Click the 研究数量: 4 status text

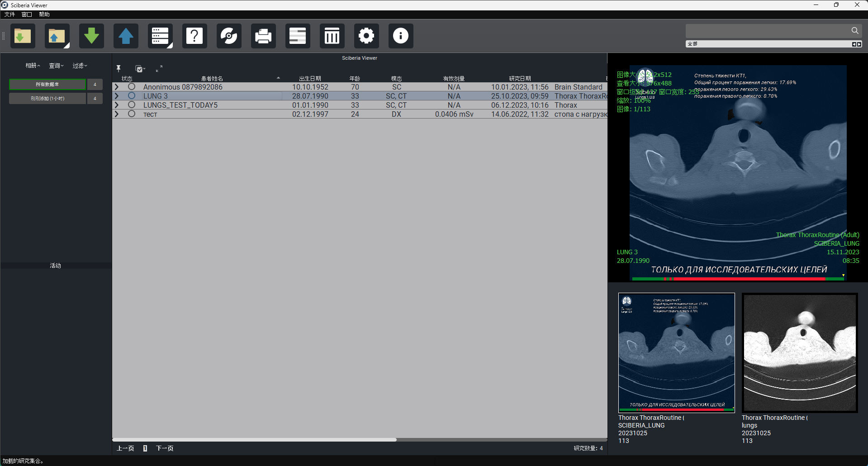[x=588, y=448]
